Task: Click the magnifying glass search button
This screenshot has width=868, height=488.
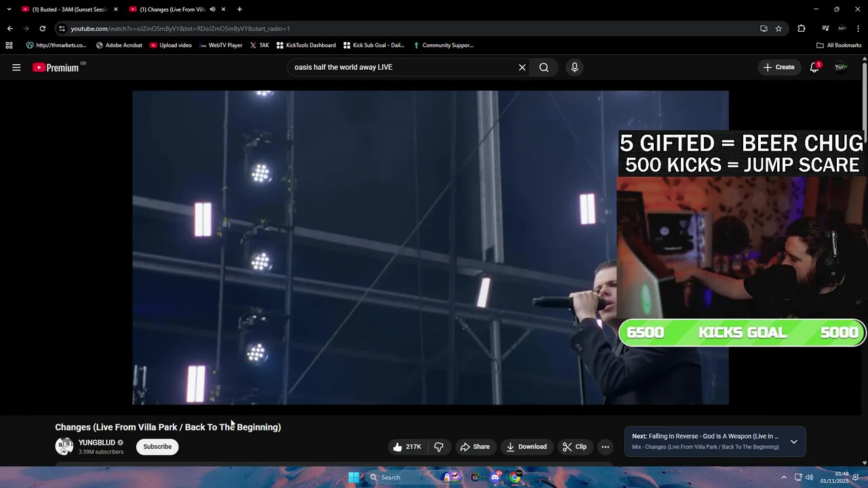Action: coord(544,67)
